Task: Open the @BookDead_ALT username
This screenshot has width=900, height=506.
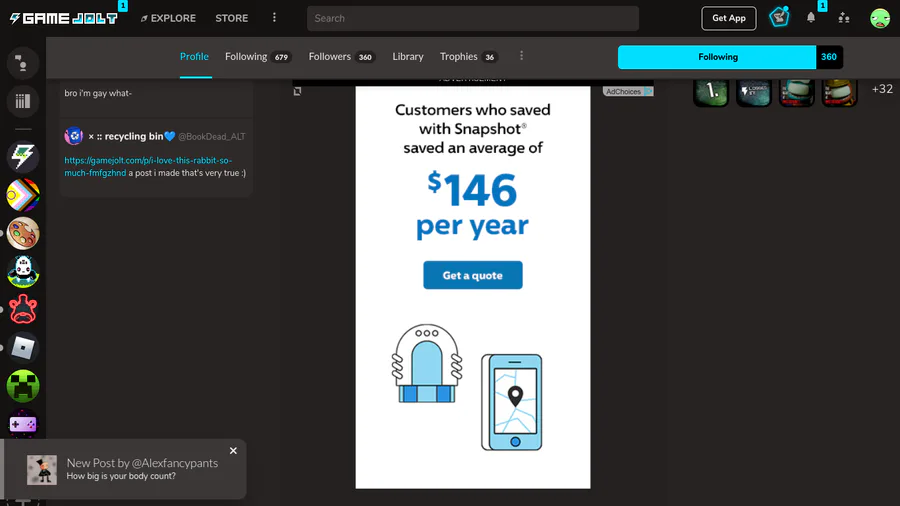Action: 212,137
